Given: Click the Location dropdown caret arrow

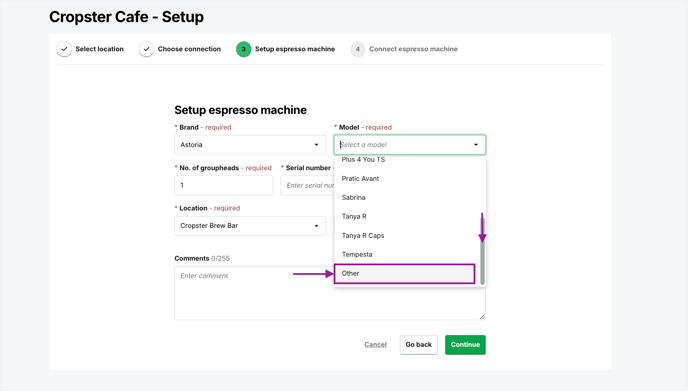Looking at the screenshot, I should 316,226.
